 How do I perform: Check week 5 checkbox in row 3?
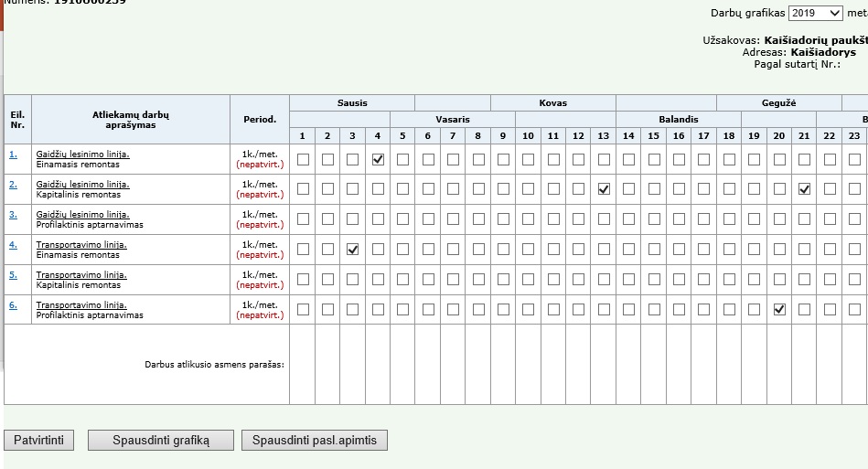(403, 219)
